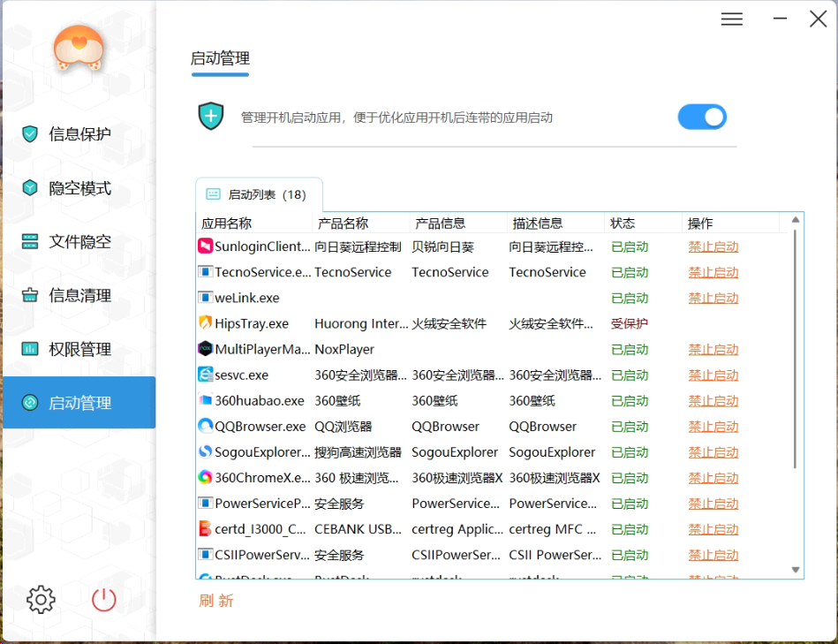Click the 火绒安全软件 product info cell
The height and width of the screenshot is (644, 838).
(449, 324)
